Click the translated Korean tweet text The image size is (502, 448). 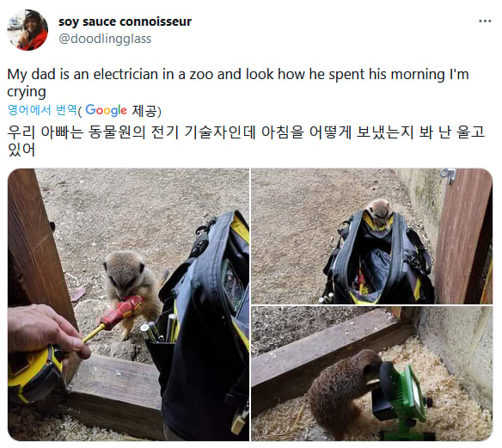coord(246,140)
